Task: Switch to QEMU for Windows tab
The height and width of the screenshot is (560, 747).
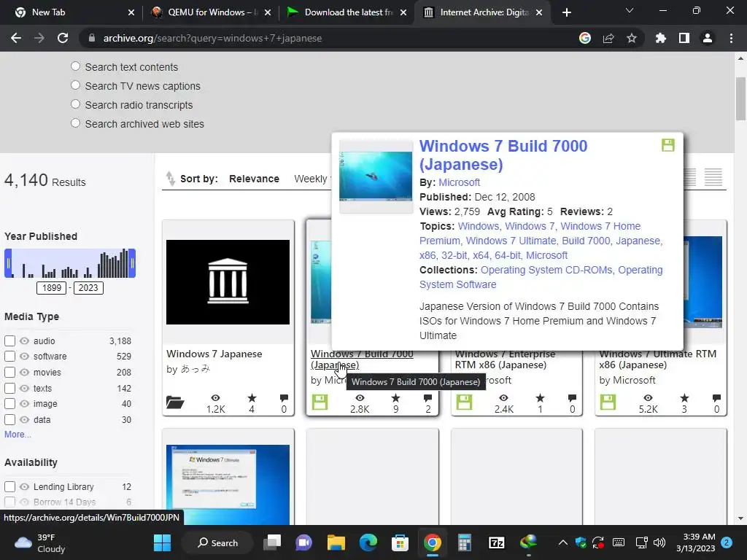Action: 212,12
